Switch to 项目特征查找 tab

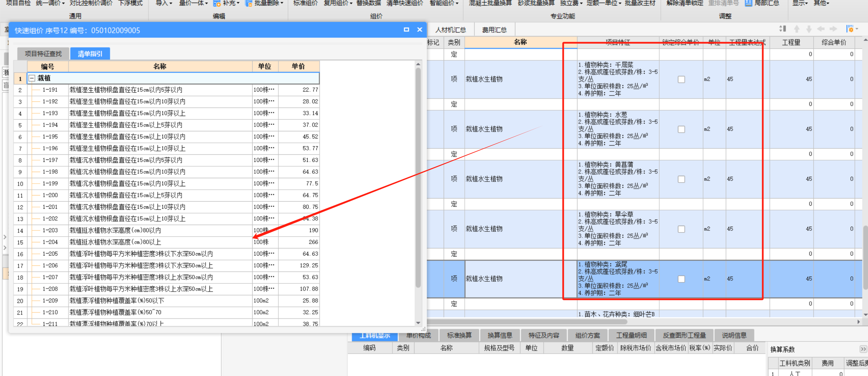point(43,54)
